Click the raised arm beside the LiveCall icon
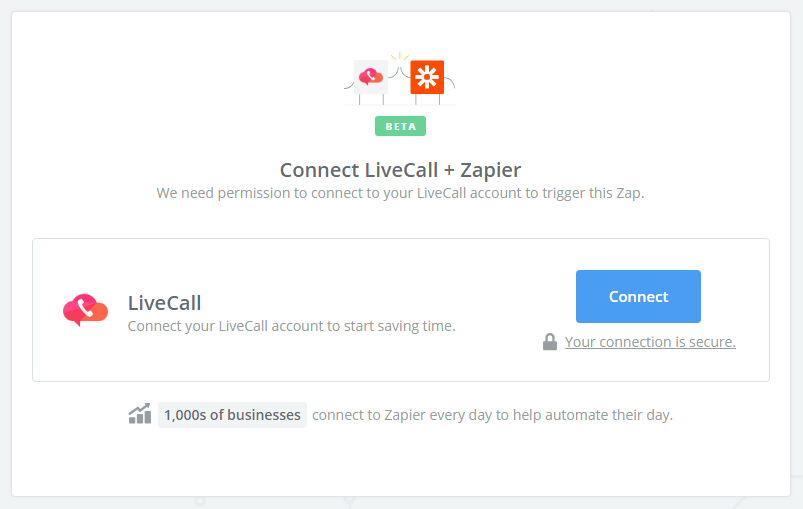This screenshot has height=509, width=803. click(393, 72)
